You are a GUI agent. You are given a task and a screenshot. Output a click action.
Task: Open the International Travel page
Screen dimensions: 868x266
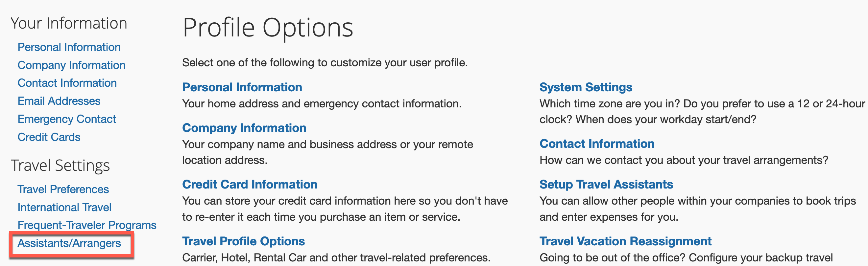[x=65, y=208]
